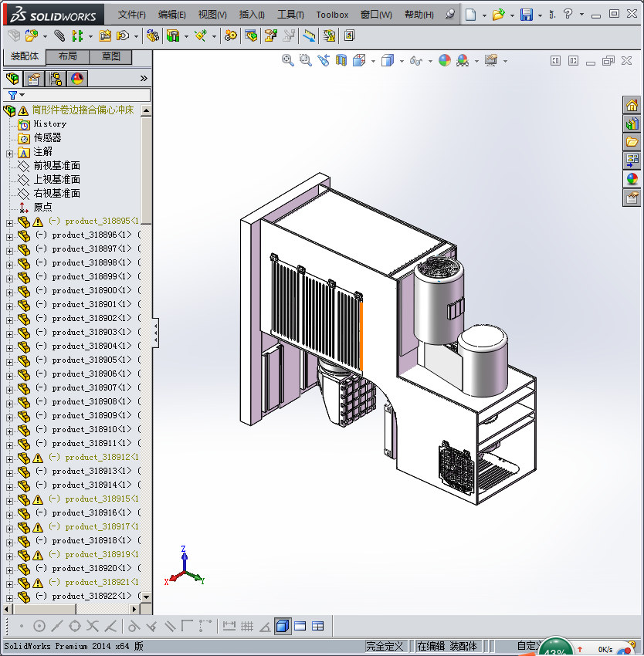Open the Toolbox menu

coord(332,15)
